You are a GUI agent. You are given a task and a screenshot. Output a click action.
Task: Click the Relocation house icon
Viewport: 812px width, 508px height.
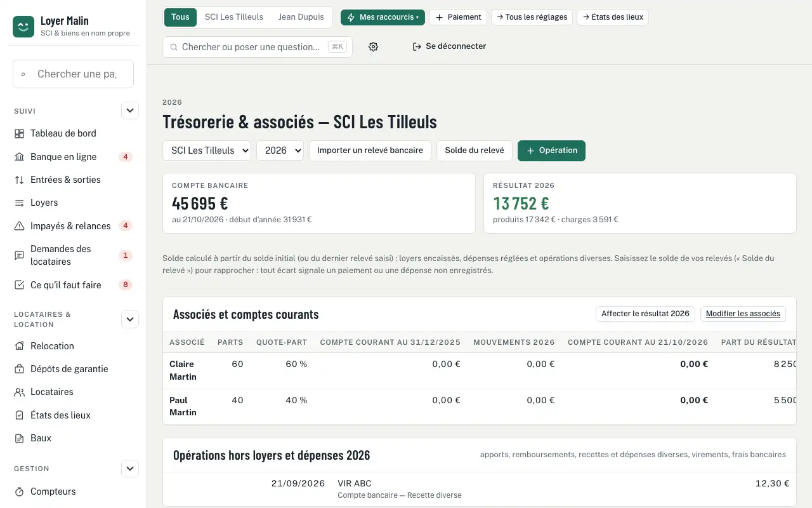[19, 346]
